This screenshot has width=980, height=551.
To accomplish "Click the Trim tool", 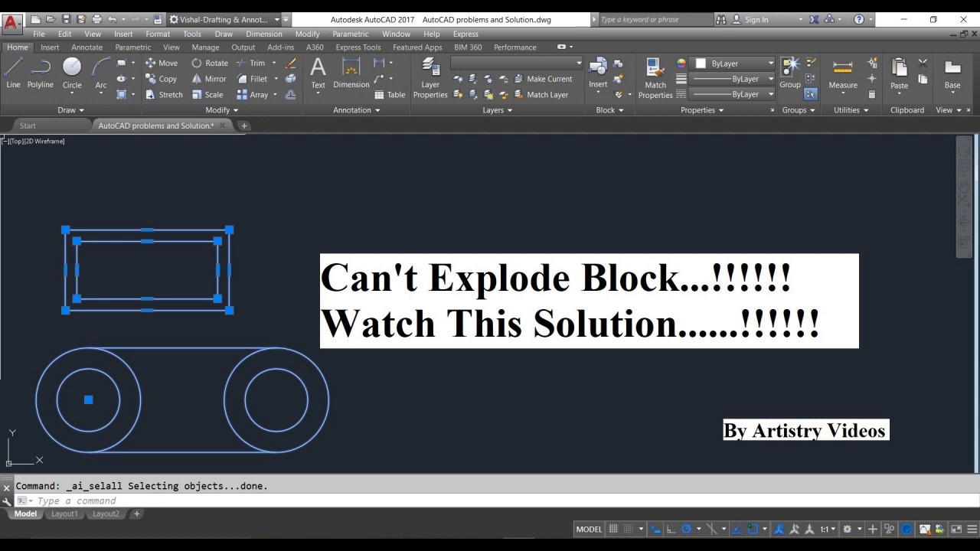I will 251,64.
